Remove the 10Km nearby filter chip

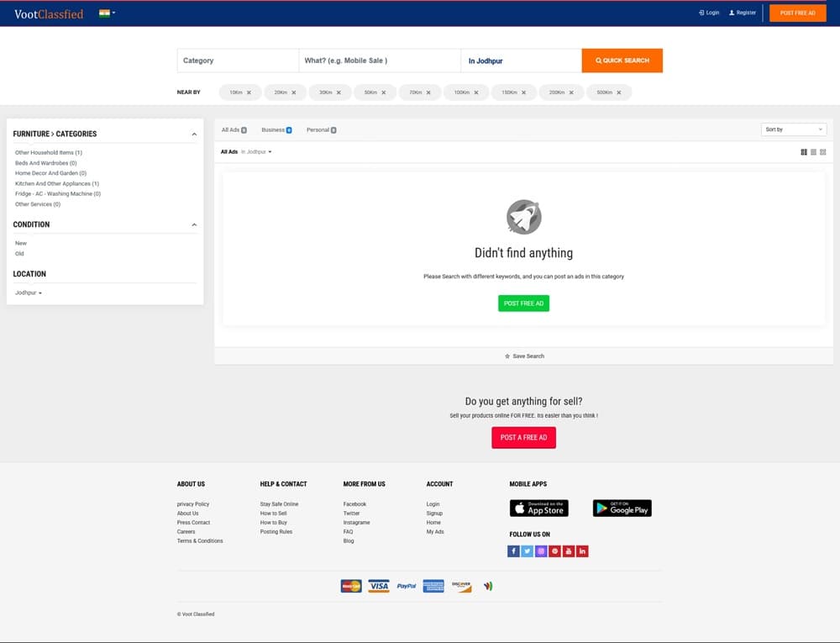tap(249, 92)
